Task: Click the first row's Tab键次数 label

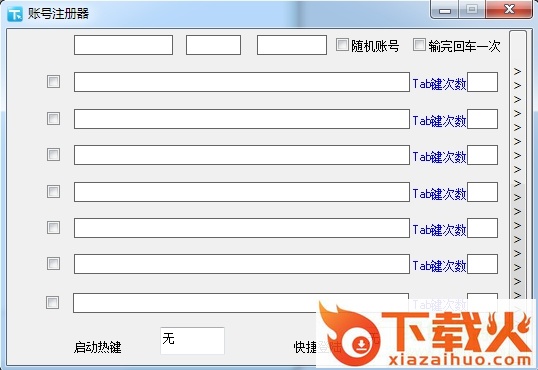Action: [x=439, y=84]
